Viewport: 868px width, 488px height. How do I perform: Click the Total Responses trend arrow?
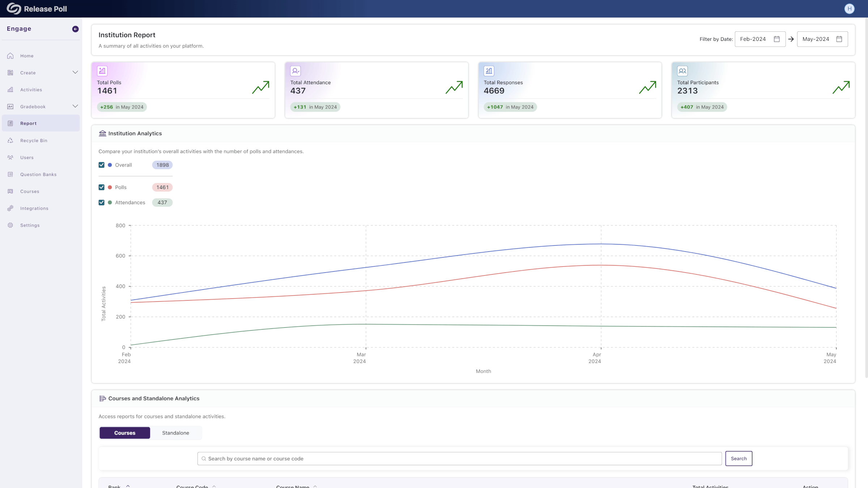[x=648, y=87]
